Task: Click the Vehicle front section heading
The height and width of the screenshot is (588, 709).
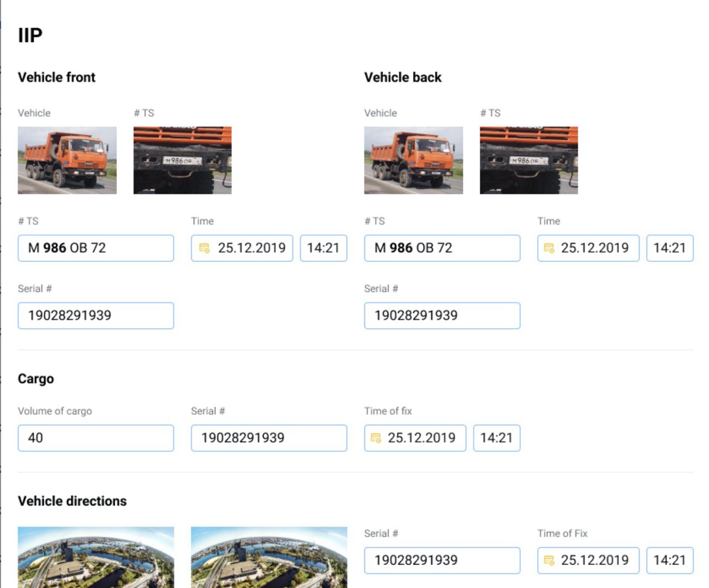Action: pos(56,77)
